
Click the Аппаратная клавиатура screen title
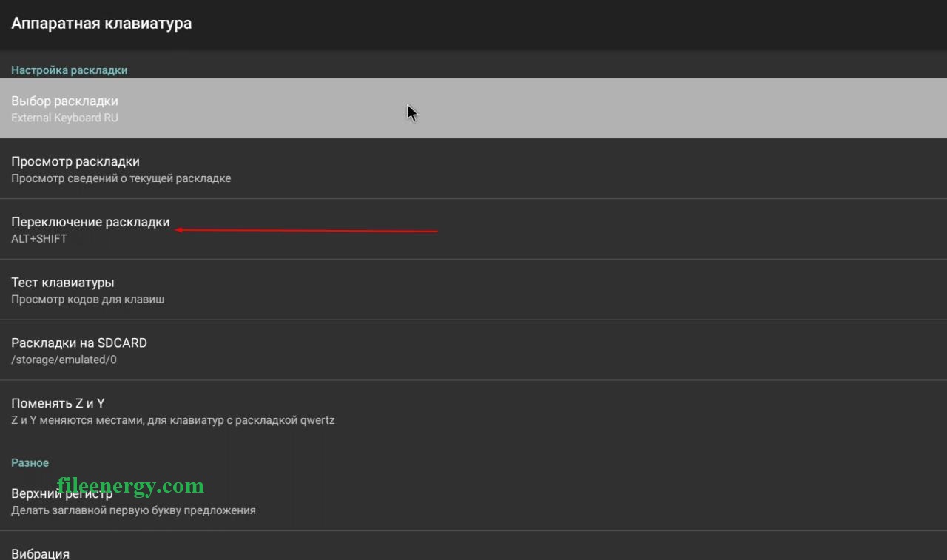point(101,24)
